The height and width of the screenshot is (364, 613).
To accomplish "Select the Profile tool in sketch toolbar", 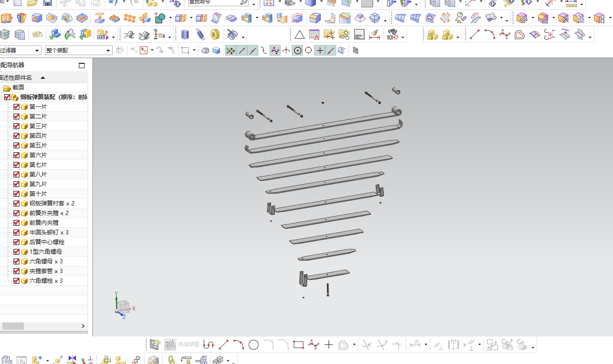I will (209, 345).
